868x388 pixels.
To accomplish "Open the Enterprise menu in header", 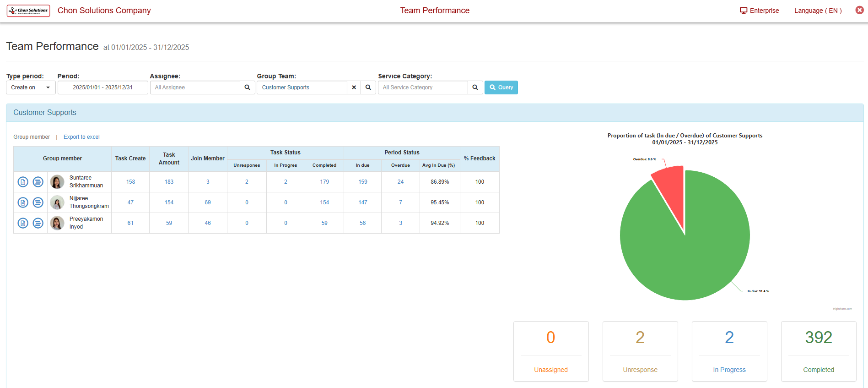I will (759, 11).
